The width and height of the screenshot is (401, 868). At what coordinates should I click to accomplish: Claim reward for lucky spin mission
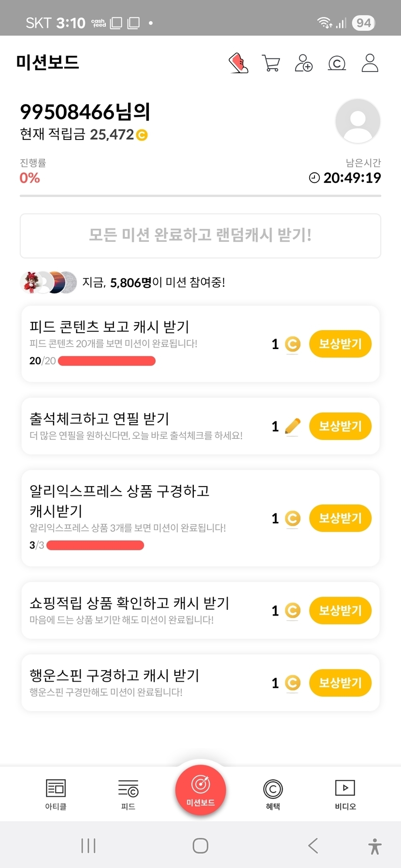pos(340,683)
